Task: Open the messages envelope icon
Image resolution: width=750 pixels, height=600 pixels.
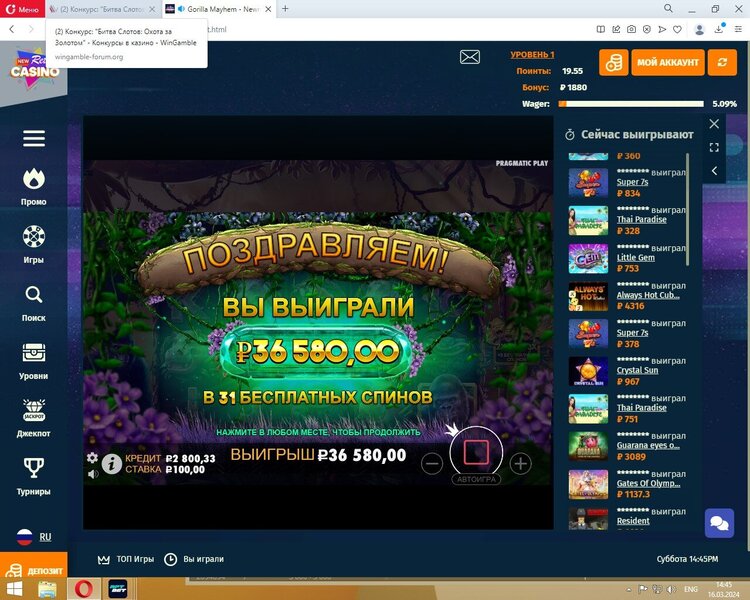Action: pyautogui.click(x=470, y=57)
